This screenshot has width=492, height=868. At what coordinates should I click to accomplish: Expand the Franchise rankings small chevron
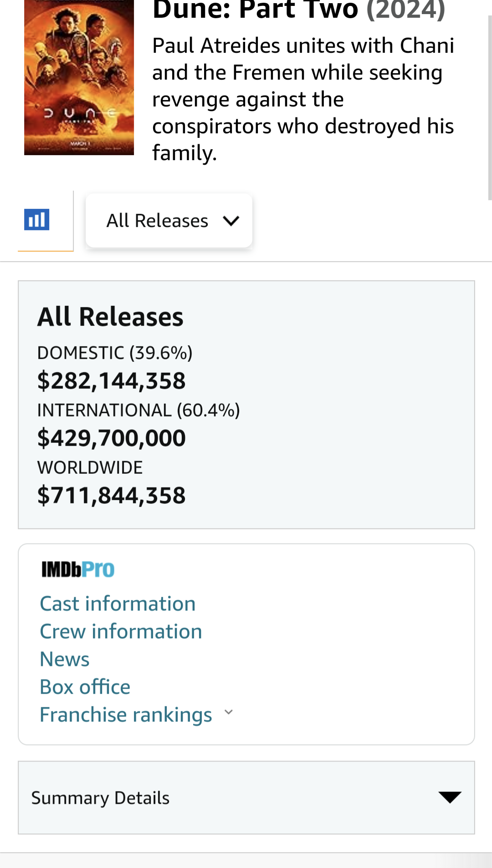click(229, 712)
